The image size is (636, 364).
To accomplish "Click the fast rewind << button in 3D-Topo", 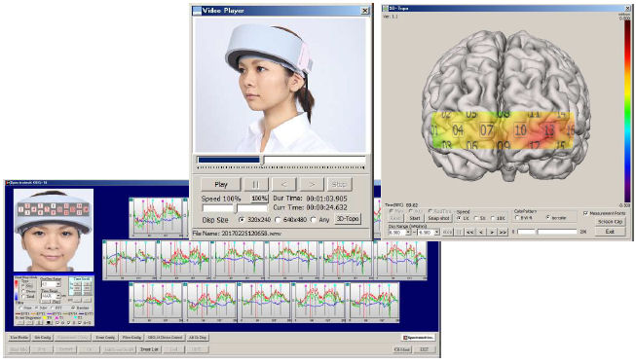I will coord(469,233).
